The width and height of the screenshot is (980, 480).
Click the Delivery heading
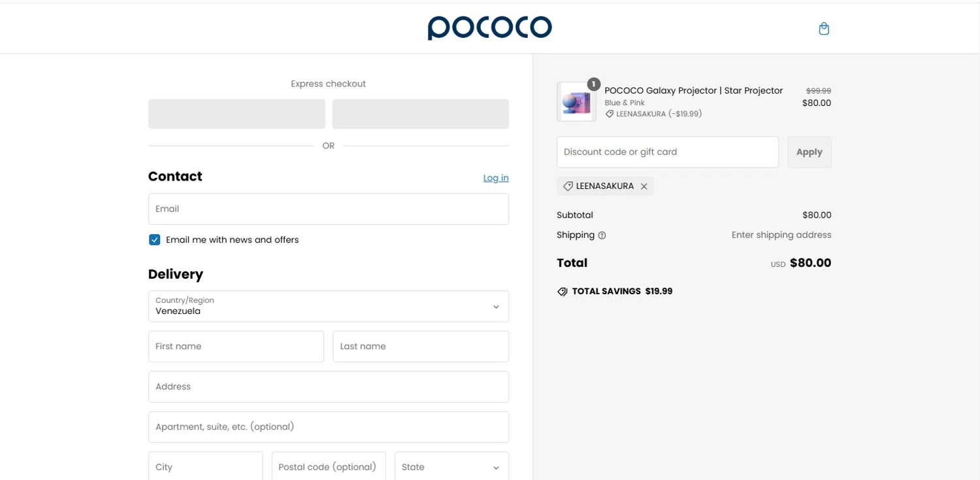tap(176, 274)
